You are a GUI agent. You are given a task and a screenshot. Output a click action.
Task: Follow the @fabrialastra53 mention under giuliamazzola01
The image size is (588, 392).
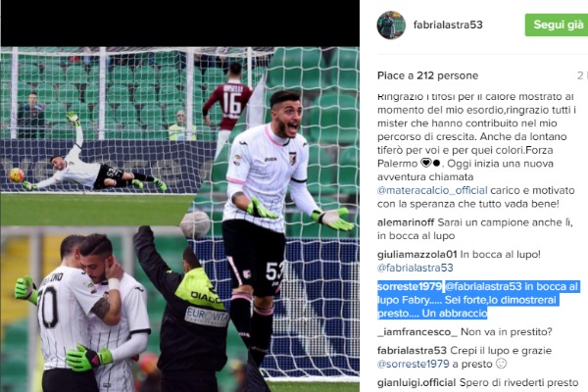point(416,268)
